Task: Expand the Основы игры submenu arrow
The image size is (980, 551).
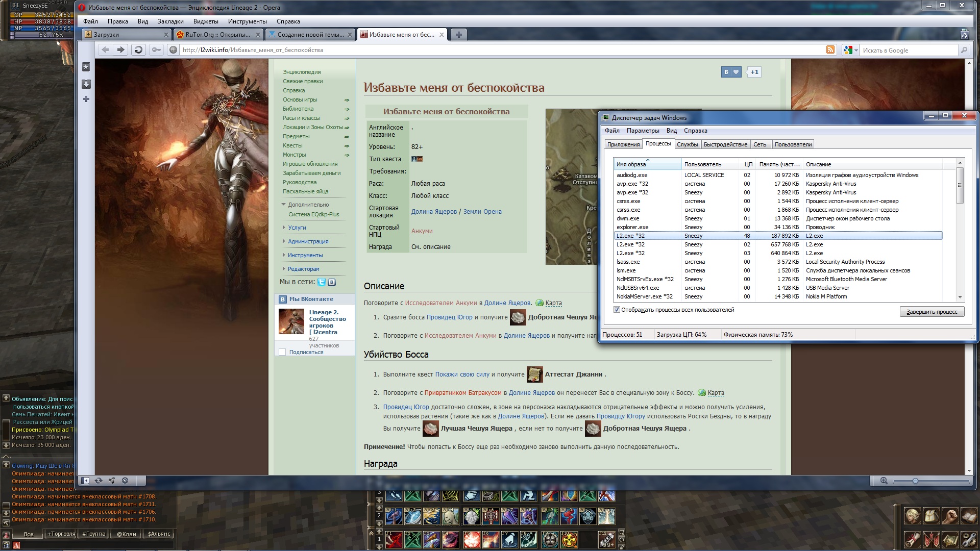Action: (x=347, y=100)
